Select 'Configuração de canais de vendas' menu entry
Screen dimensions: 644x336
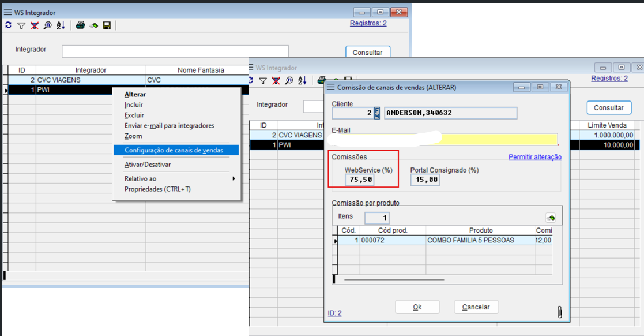(x=174, y=150)
